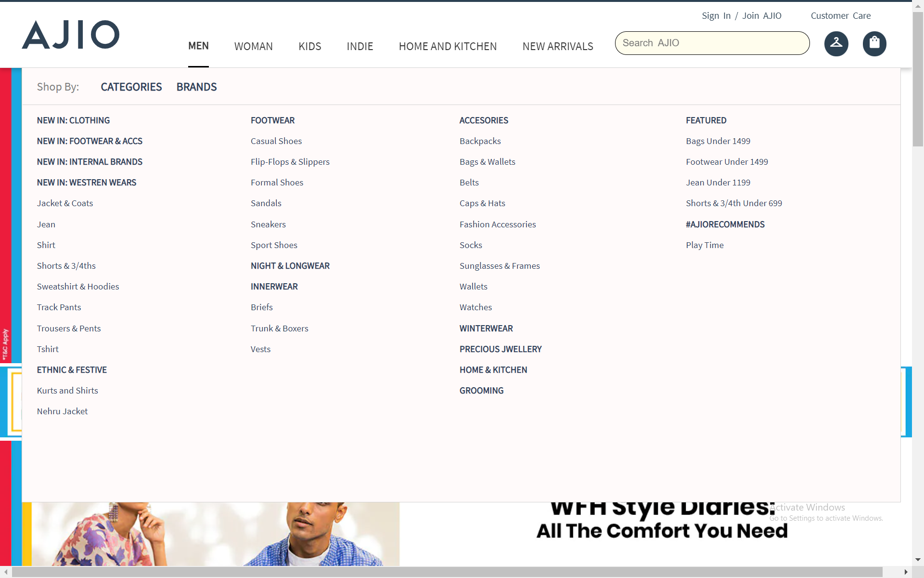Open NEW ARRIVALS section
Screen dimensions: 924x578
pos(558,46)
